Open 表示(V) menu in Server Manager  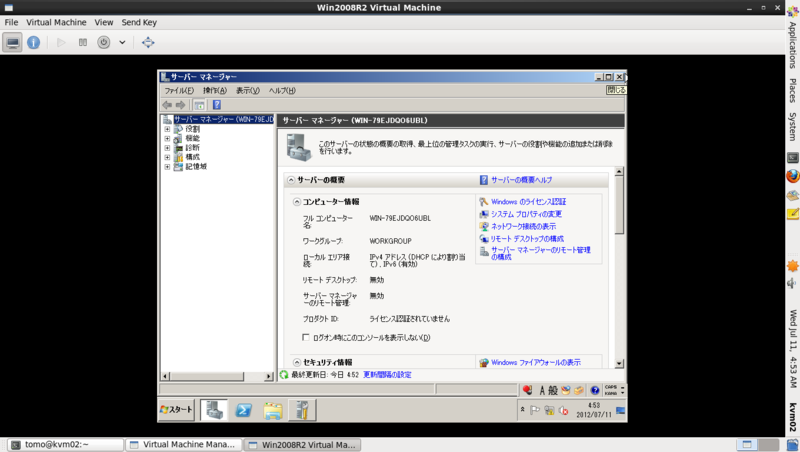click(247, 90)
